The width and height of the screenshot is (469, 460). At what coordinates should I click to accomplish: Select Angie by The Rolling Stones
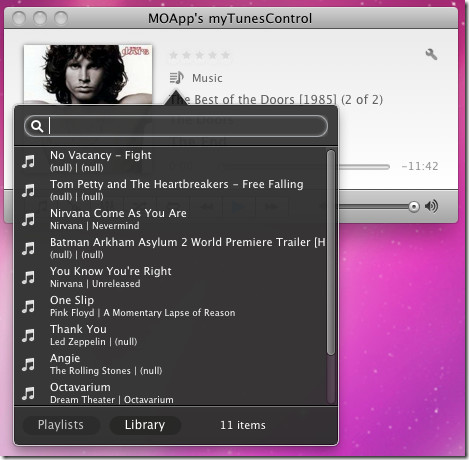pyautogui.click(x=170, y=364)
